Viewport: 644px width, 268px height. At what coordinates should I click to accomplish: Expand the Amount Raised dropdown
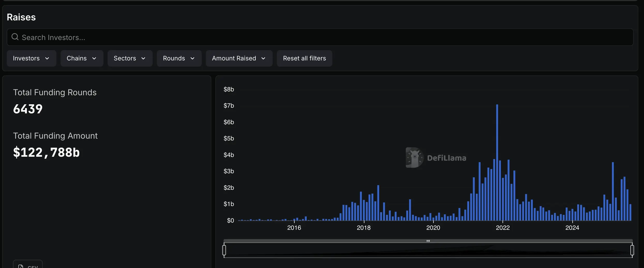coord(239,58)
